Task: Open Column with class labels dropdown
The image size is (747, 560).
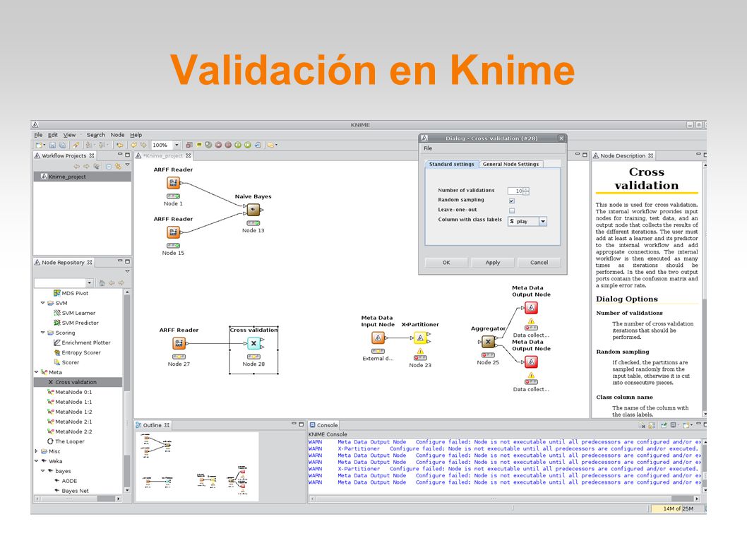Action: 543,221
